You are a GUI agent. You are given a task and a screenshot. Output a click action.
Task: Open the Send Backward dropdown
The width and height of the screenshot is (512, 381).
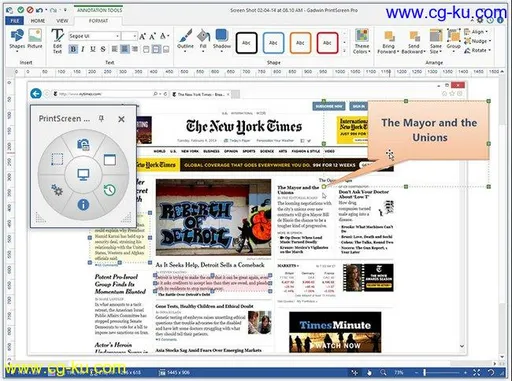[413, 42]
